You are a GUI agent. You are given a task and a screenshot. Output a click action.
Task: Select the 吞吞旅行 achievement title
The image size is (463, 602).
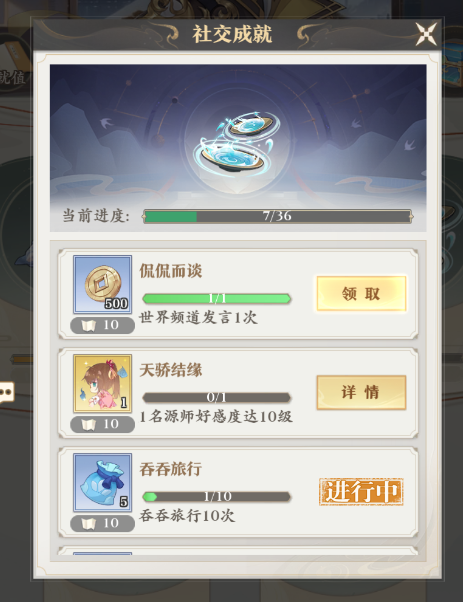tap(170, 469)
